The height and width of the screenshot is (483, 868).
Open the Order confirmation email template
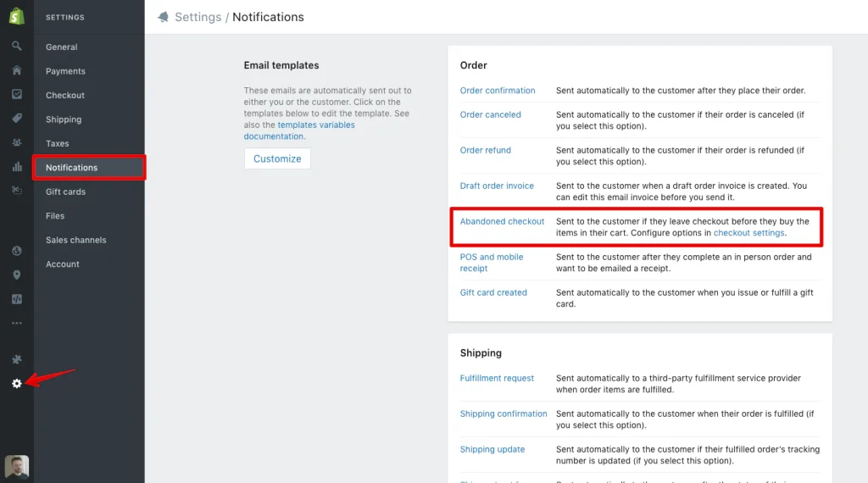(498, 91)
